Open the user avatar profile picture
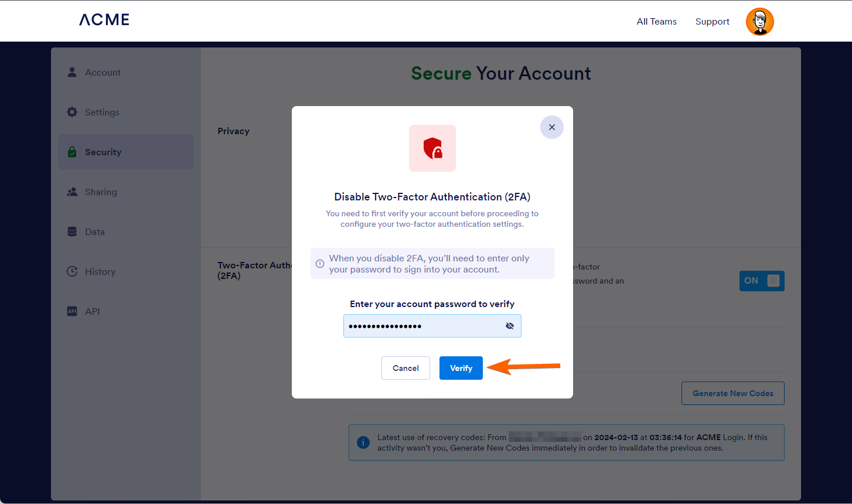The image size is (852, 504). click(x=759, y=22)
